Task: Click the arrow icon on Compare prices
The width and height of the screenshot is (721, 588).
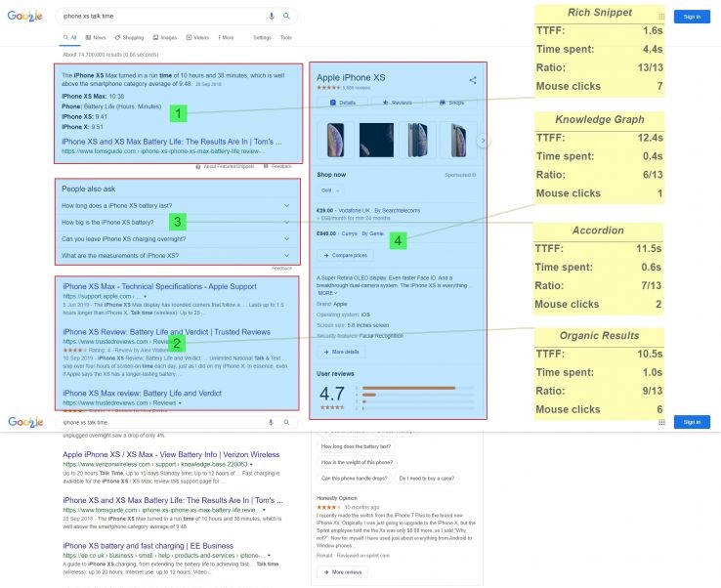Action: pos(326,255)
